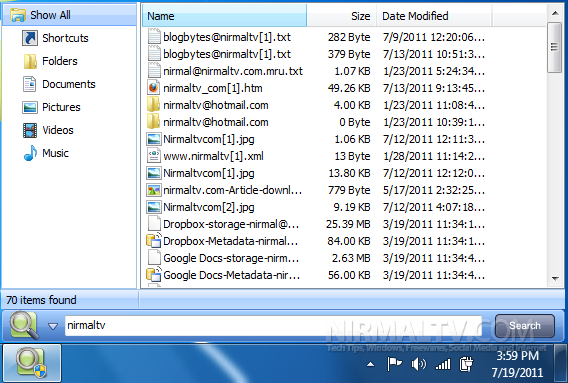
Task: Select file name www.nirmaltv[1].xml
Action: point(213,156)
